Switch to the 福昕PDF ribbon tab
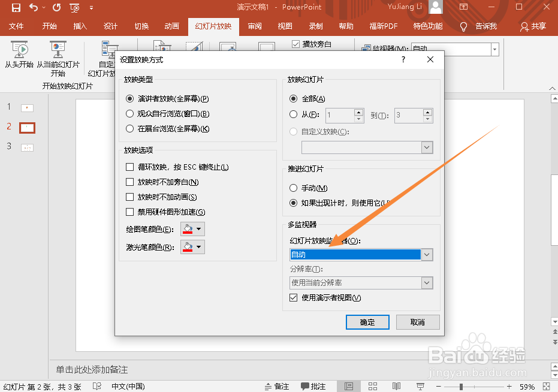 (x=384, y=26)
